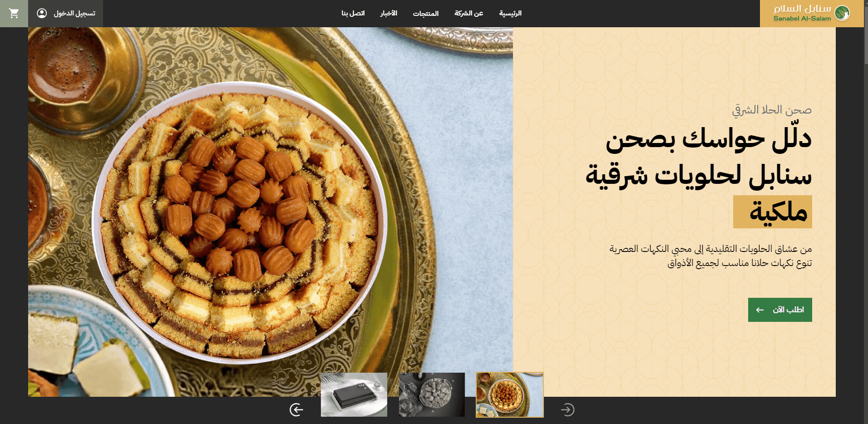Click the page vertical scrollbar
868x424 pixels.
point(866,212)
